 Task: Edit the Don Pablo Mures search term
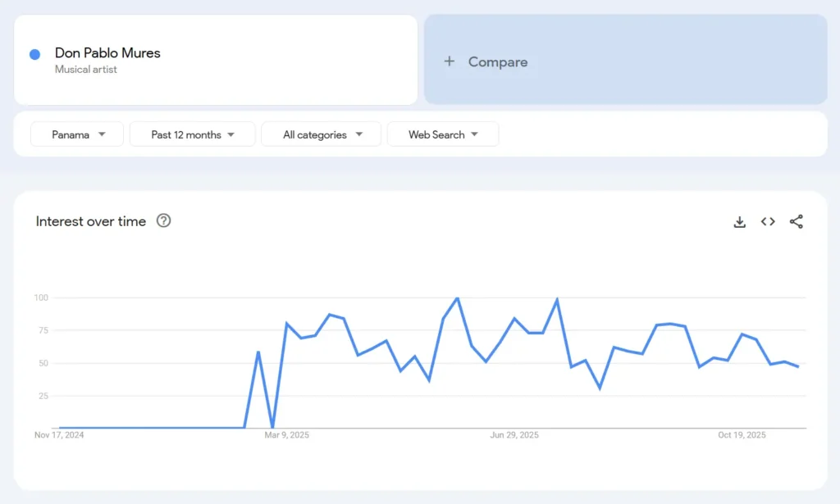(x=107, y=53)
